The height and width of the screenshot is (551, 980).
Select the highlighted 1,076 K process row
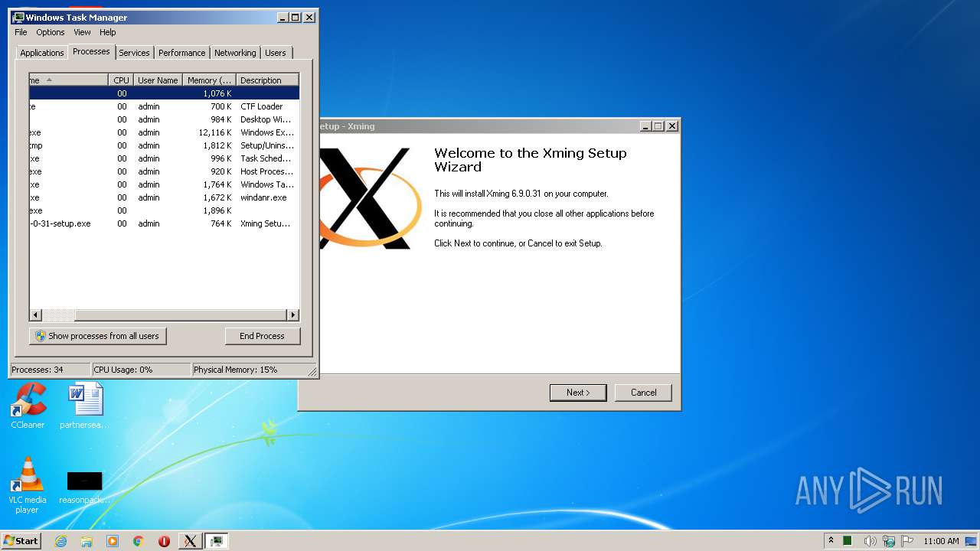coord(164,93)
